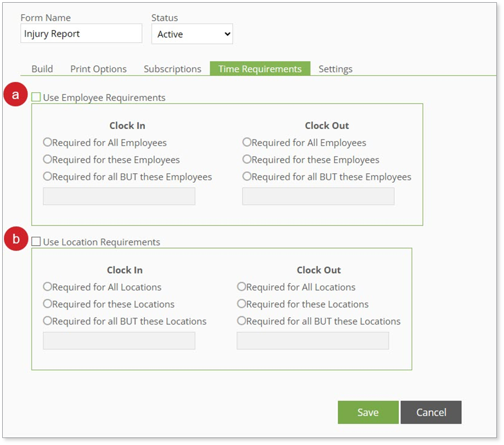Viewport: 504px width, 445px height.
Task: Switch to the Build tab
Action: (42, 69)
